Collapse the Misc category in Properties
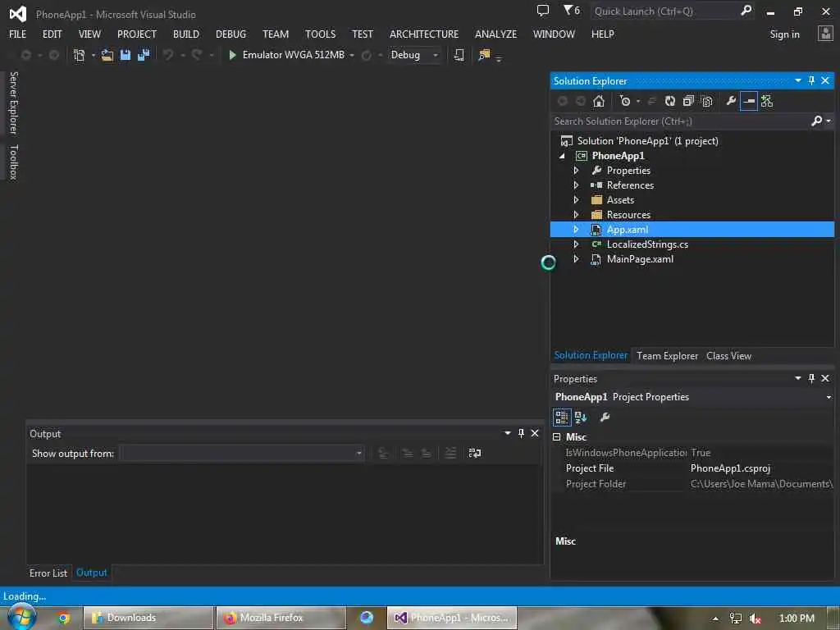This screenshot has height=630, width=840. point(557,437)
